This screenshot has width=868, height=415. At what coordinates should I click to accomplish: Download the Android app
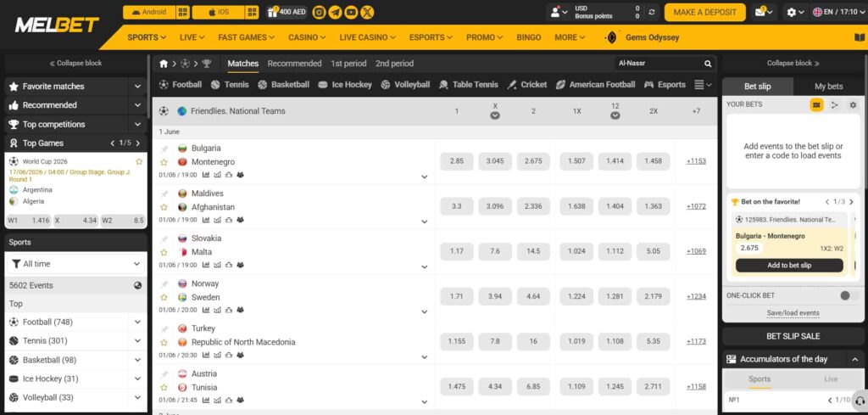(149, 12)
